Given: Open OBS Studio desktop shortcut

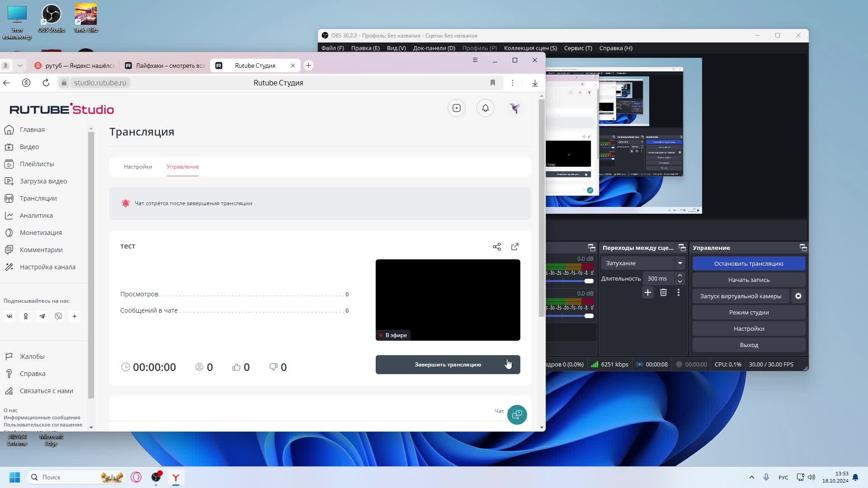Looking at the screenshot, I should [51, 18].
